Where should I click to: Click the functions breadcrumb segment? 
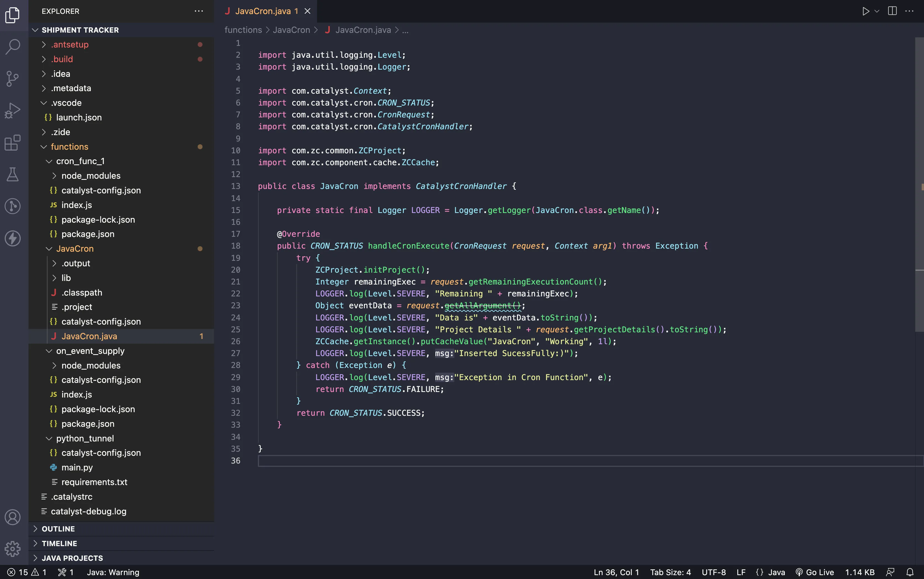[x=243, y=30]
